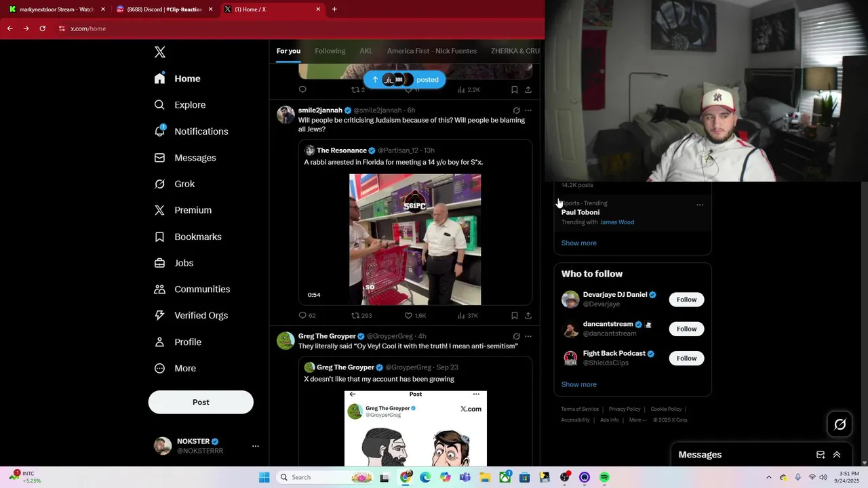Switch to the For you tab

click(288, 51)
